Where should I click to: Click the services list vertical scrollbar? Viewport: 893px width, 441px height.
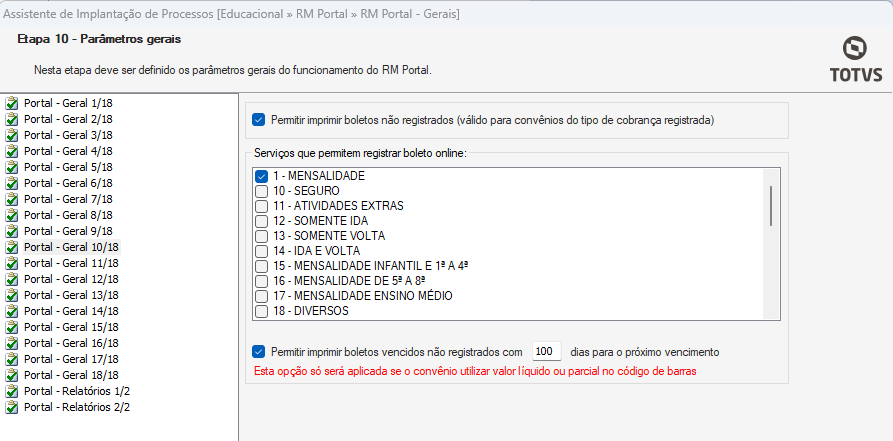point(771,206)
